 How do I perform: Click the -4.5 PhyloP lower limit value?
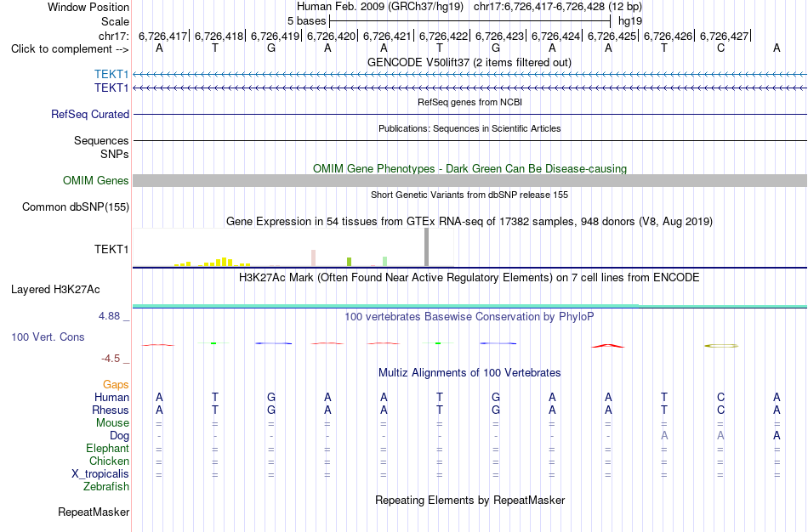(x=111, y=358)
